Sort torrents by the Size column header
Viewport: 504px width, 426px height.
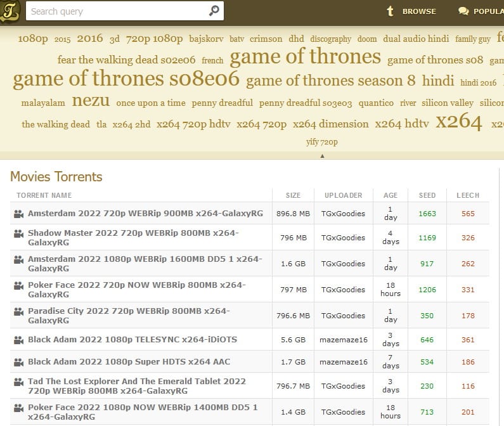pos(293,195)
